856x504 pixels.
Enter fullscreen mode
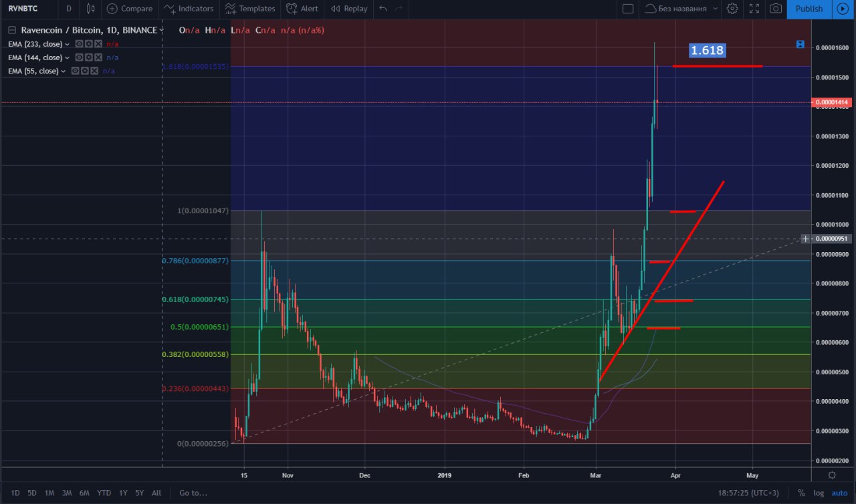point(754,9)
